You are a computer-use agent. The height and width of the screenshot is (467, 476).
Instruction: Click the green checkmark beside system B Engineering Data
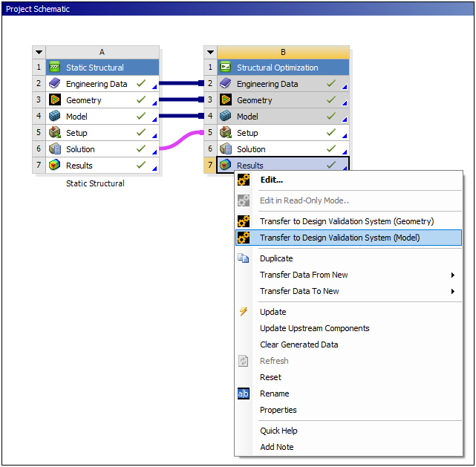(x=330, y=84)
